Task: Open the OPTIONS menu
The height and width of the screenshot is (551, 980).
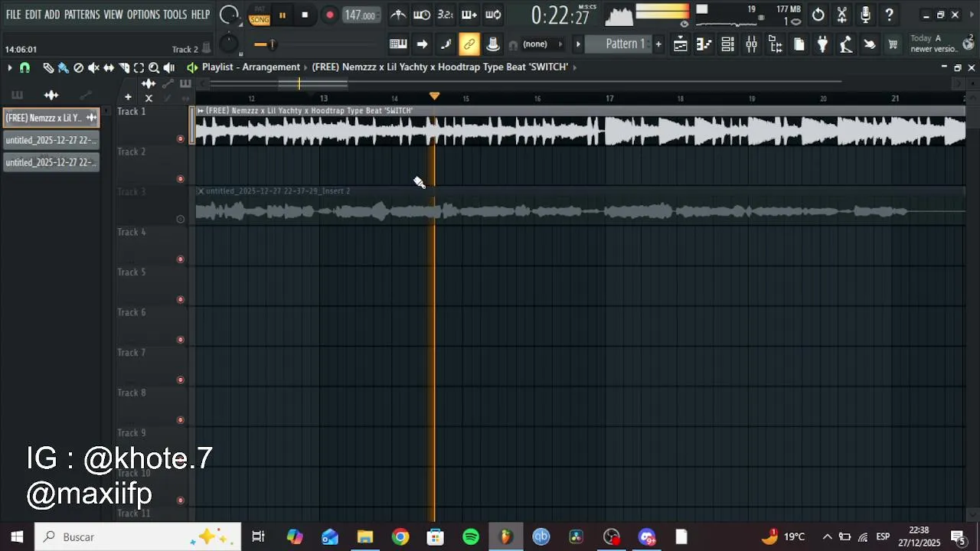Action: (x=143, y=15)
